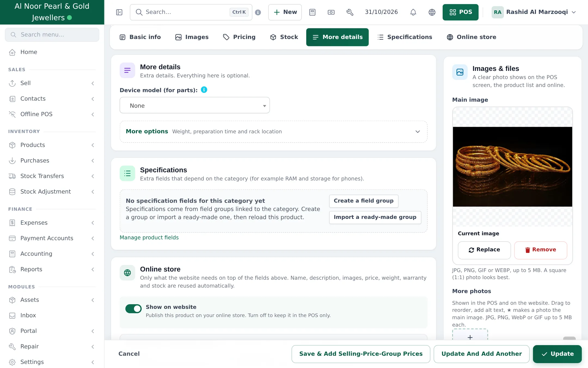The width and height of the screenshot is (588, 368).
Task: Open the POS button
Action: coord(461,12)
